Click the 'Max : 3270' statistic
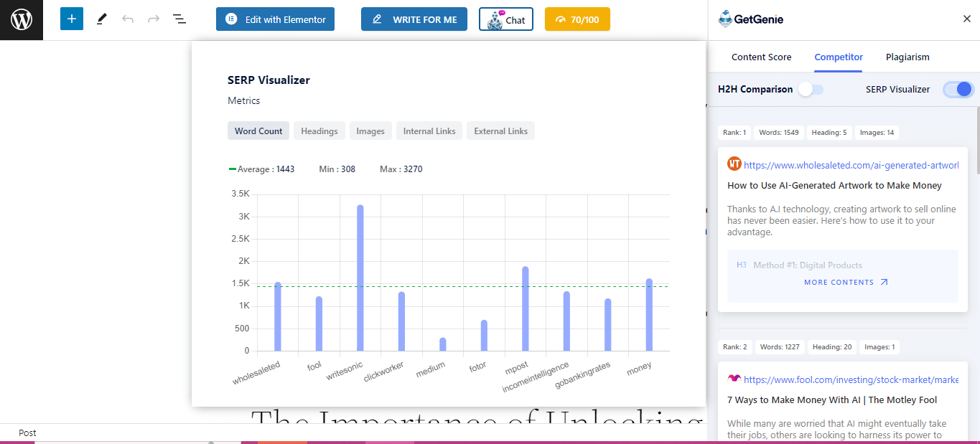Screen dimensions: 980x444 coord(401,169)
